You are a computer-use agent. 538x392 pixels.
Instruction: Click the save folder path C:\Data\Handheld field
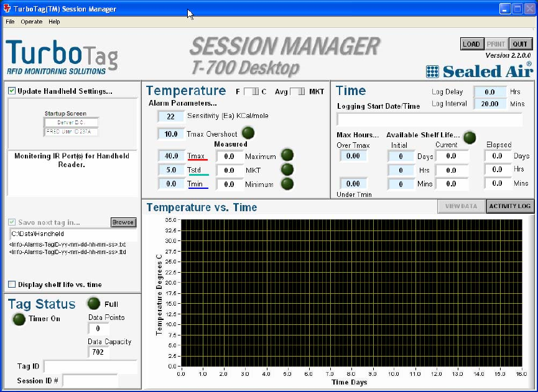[73, 234]
